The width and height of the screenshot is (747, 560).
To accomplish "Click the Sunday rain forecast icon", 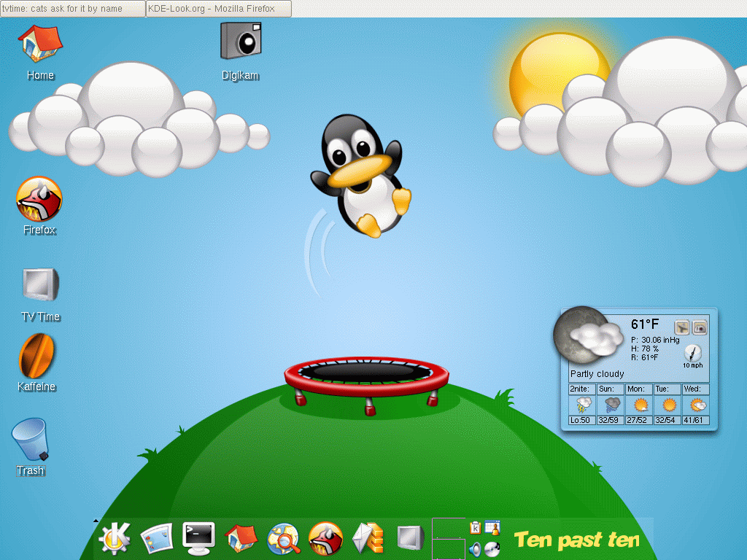I will [612, 405].
